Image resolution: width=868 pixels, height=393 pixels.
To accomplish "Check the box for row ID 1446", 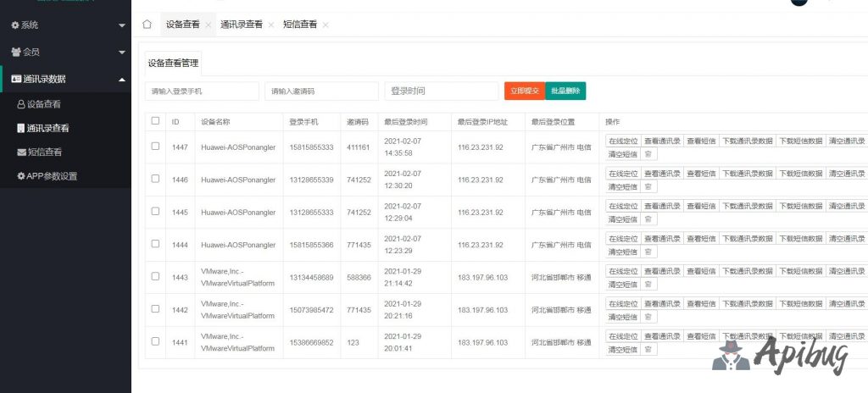I will (155, 179).
